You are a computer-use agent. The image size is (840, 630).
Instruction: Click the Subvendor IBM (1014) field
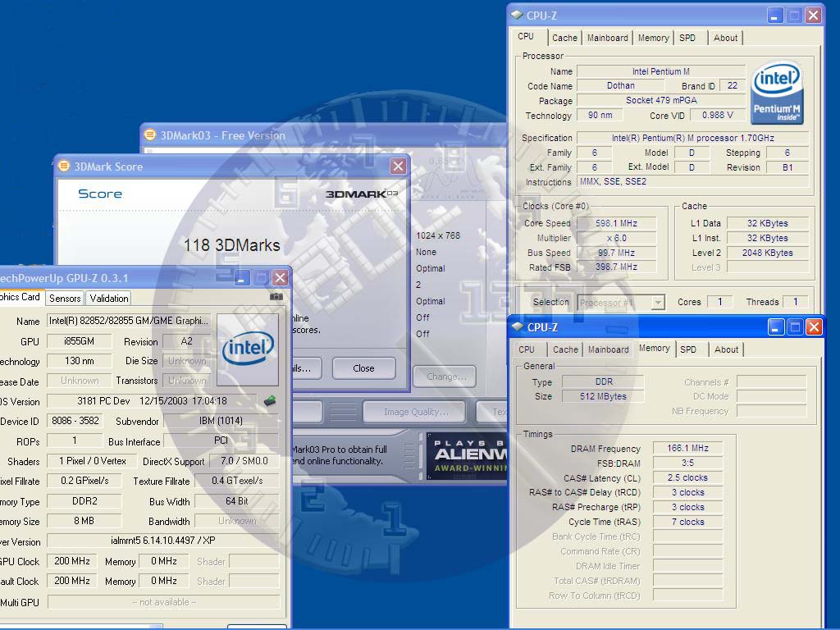[x=221, y=421]
